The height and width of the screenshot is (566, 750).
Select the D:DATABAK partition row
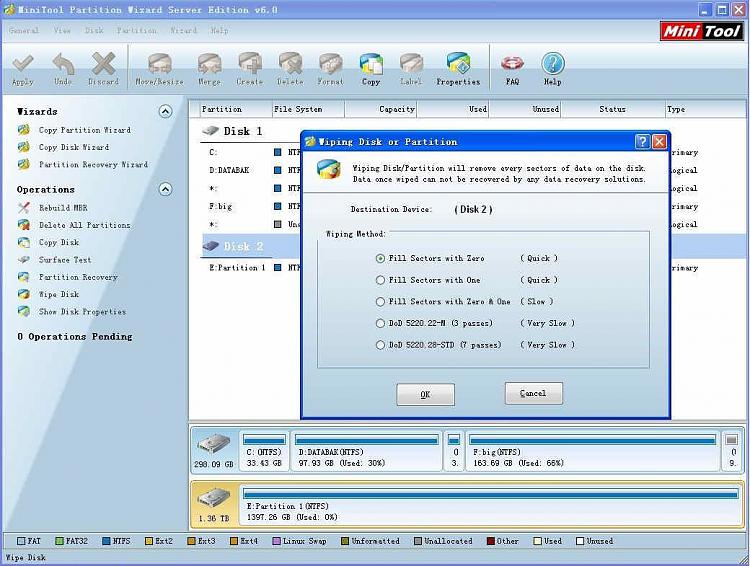click(251, 170)
